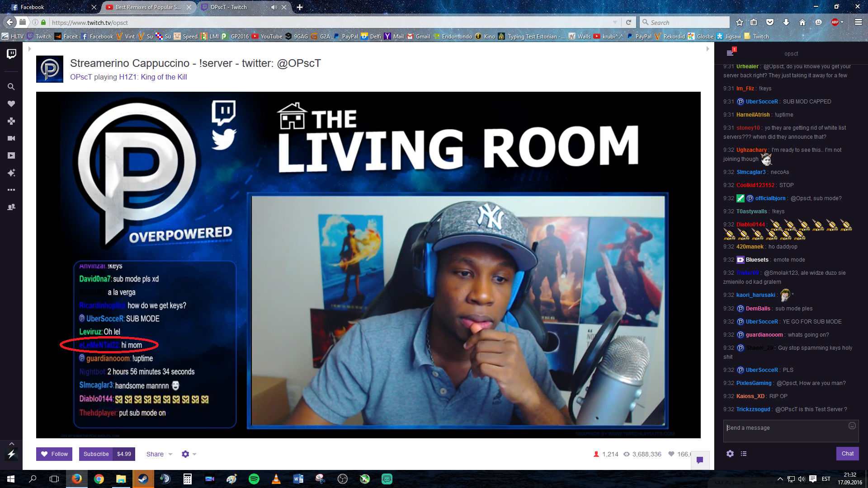Open Gmail bookmark

point(419,37)
